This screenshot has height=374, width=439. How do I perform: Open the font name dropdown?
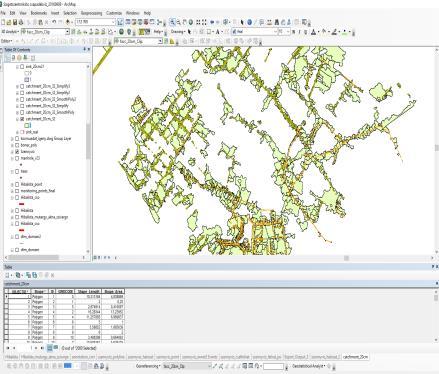[x=275, y=32]
